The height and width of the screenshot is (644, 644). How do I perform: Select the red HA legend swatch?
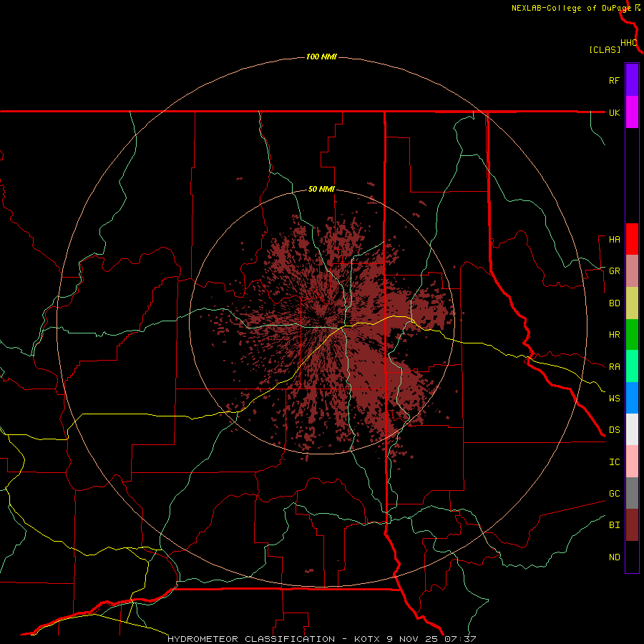pos(632,239)
